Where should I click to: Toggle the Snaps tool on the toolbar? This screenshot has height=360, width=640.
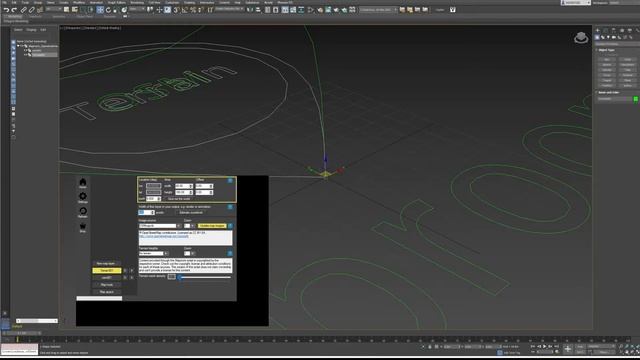[176, 9]
